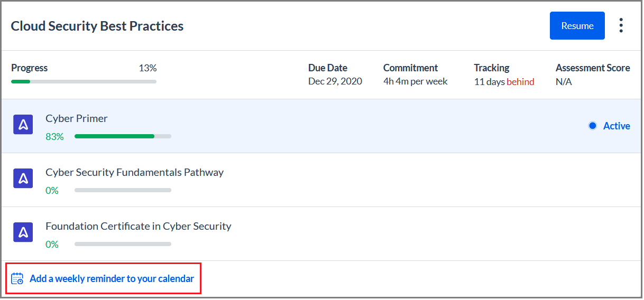Open Foundation Certificate in Cyber Security title
644x300 pixels.
click(x=139, y=226)
